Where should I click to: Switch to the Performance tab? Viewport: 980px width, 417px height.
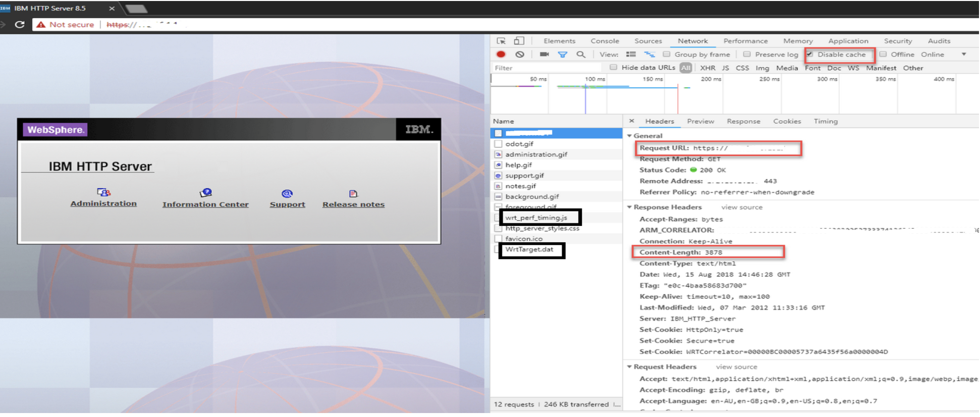point(746,41)
